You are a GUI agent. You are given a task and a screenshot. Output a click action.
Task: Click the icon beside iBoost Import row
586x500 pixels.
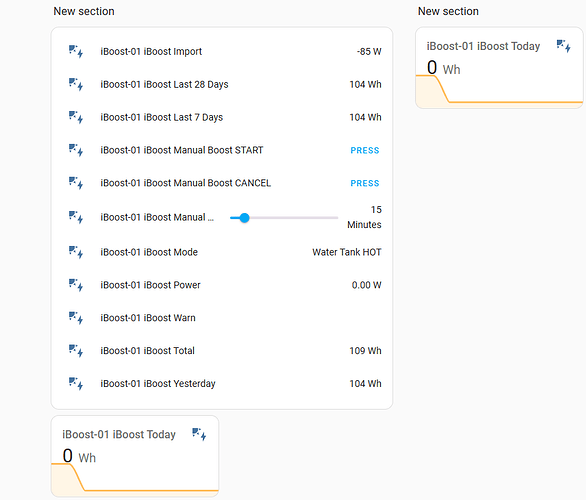tap(76, 51)
